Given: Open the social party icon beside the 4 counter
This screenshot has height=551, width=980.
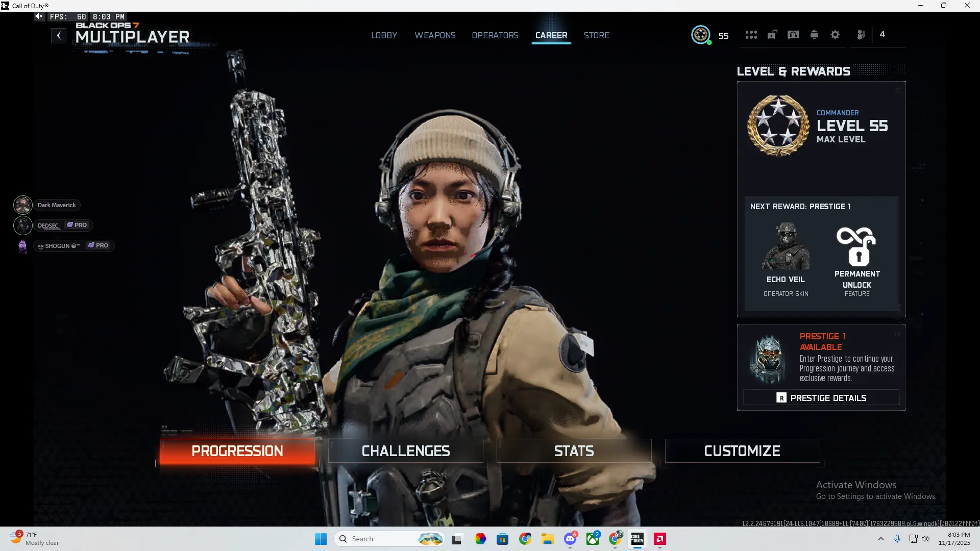Looking at the screenshot, I should point(861,35).
